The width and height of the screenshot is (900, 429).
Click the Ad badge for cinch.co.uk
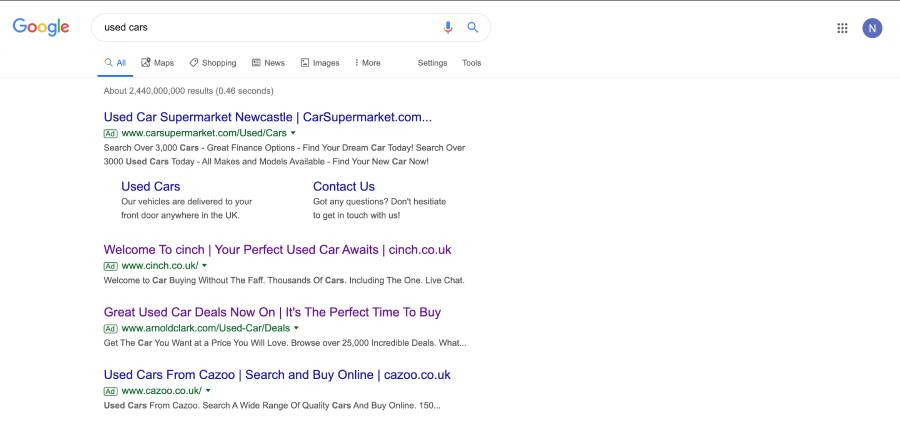[110, 266]
